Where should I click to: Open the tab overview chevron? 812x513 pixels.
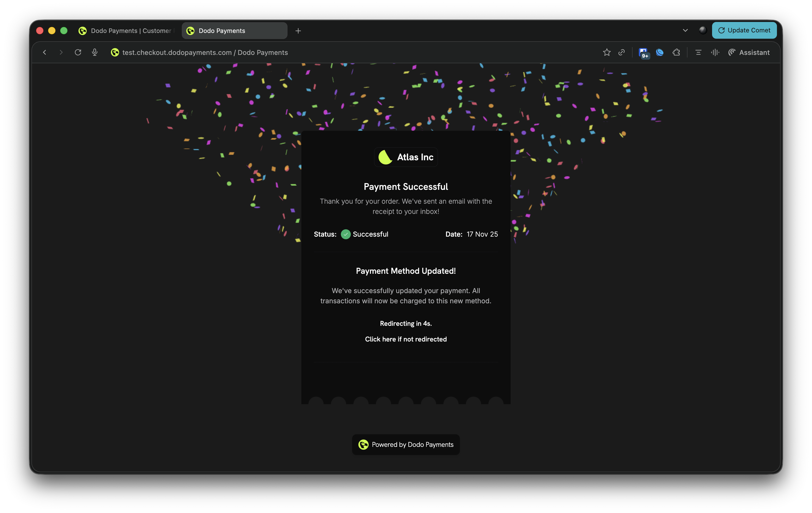point(685,30)
